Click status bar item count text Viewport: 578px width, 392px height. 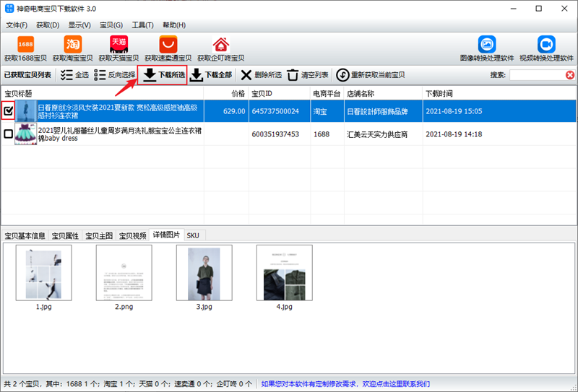[128, 384]
